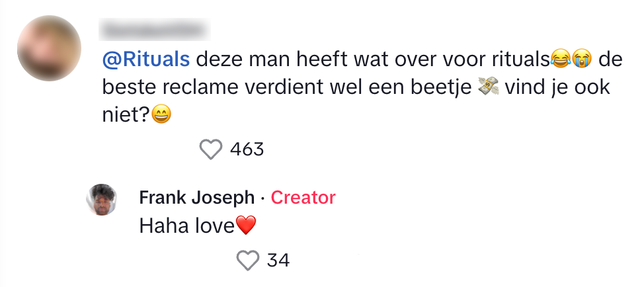This screenshot has height=287, width=644.
Task: Click the flying money emoji
Action: coord(488,89)
